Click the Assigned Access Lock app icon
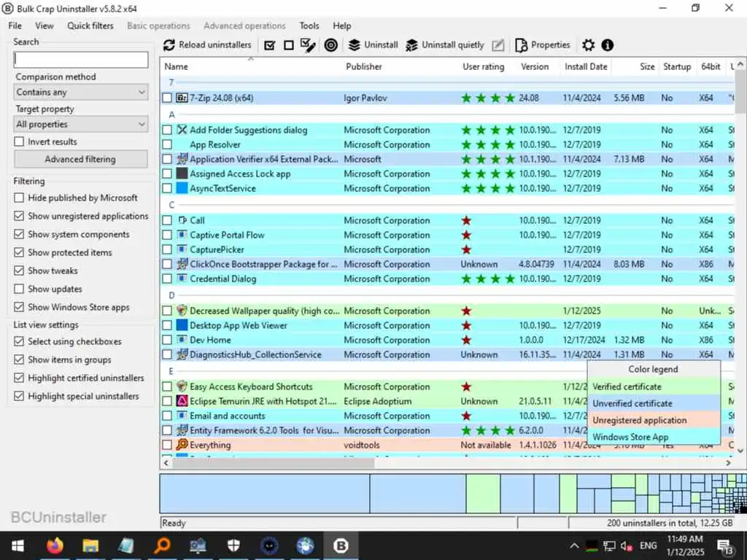The width and height of the screenshot is (747, 560). [x=182, y=174]
